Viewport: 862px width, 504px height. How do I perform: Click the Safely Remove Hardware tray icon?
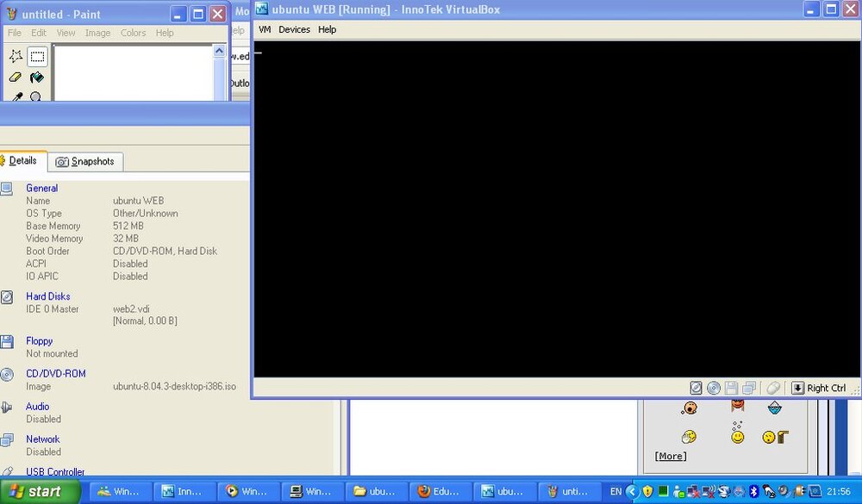(769, 491)
